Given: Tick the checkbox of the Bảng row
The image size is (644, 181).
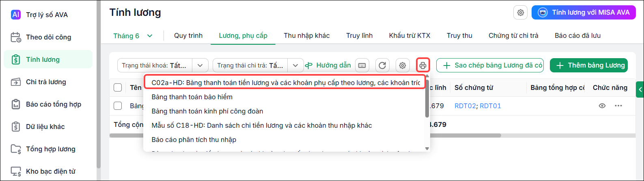Looking at the screenshot, I should click(118, 106).
